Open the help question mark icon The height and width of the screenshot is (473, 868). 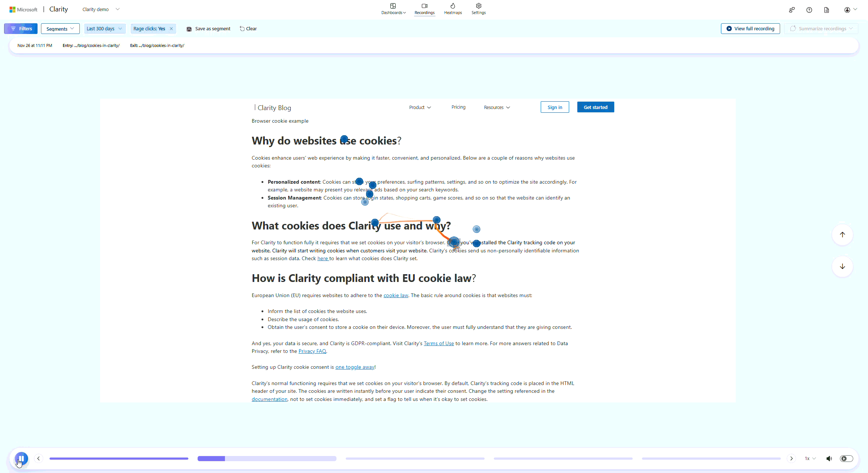(x=809, y=10)
